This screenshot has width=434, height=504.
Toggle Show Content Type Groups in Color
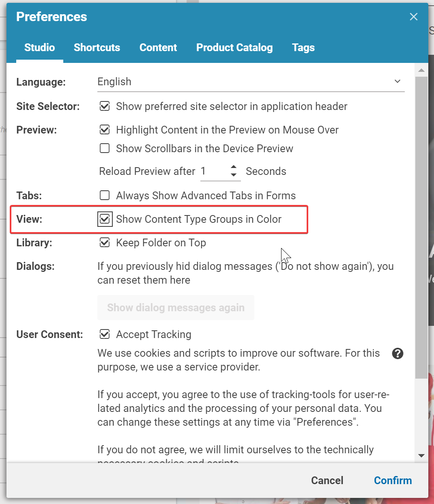pos(105,219)
